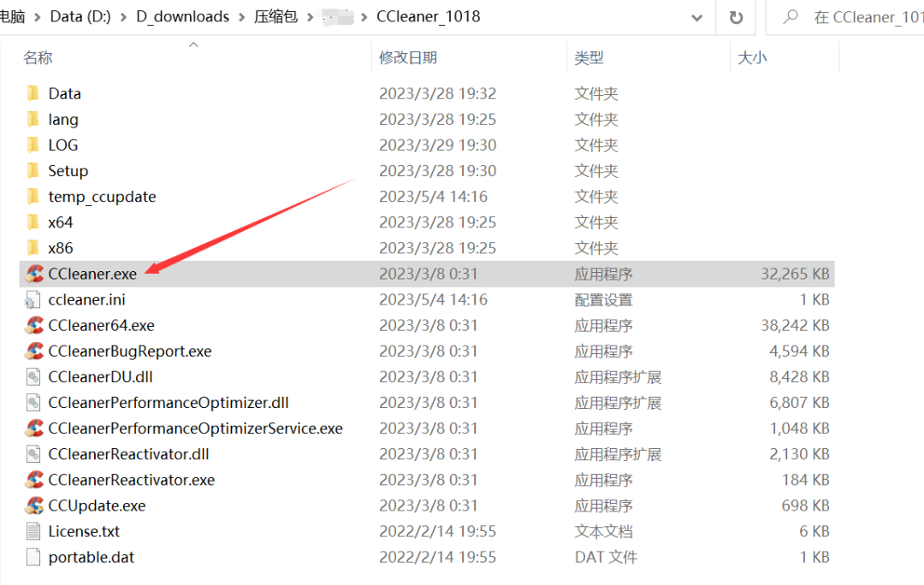Select the Data folder name
This screenshot has height=585, width=924.
(x=65, y=94)
